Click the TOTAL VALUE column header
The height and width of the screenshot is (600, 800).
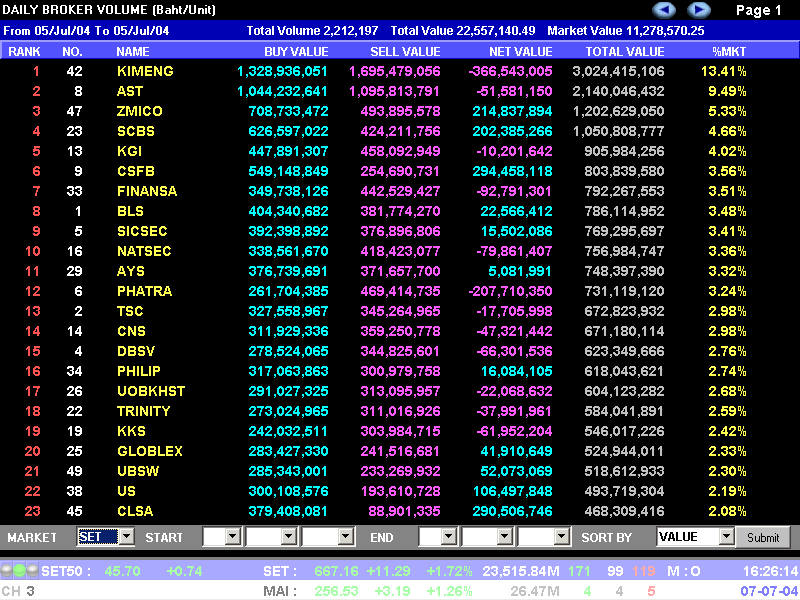624,52
